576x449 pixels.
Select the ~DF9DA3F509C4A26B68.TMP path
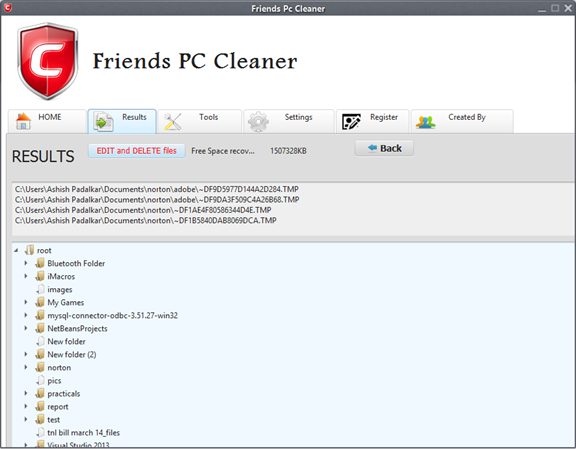point(157,200)
